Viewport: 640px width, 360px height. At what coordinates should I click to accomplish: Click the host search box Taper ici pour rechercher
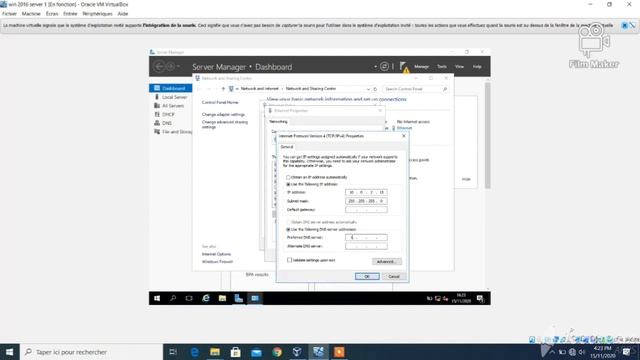click(91, 352)
